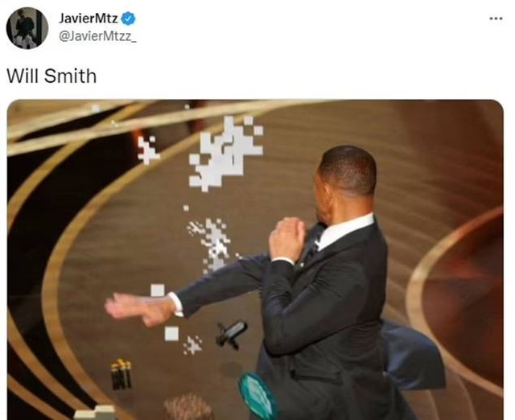Click the outstretched hand in the photo
The width and height of the screenshot is (515, 420).
(139, 309)
